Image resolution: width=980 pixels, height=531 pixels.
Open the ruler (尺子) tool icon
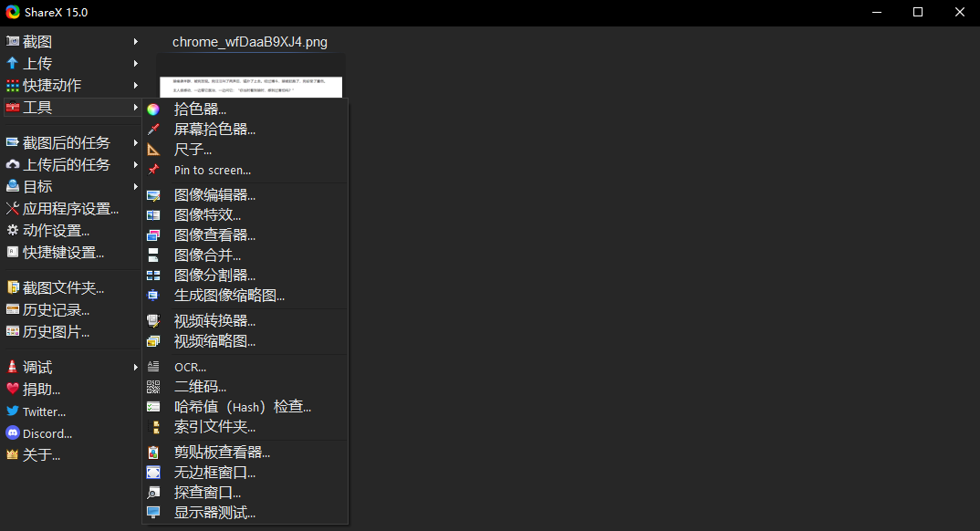[x=153, y=150]
